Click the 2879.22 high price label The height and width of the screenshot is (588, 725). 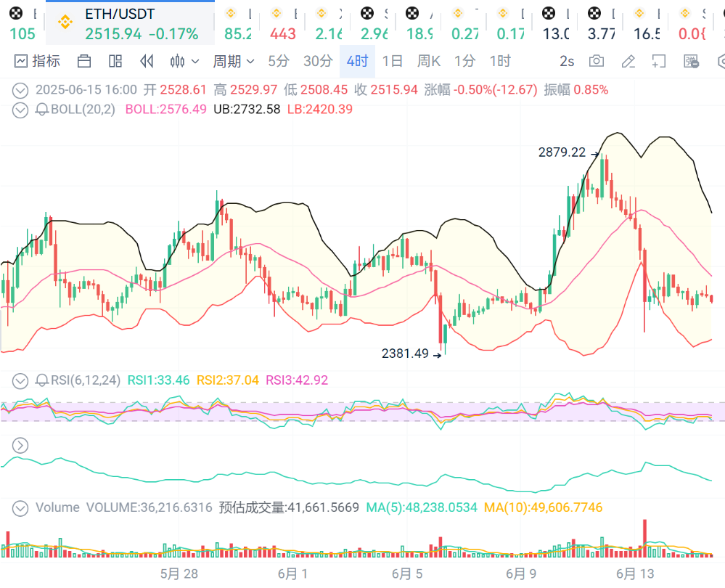(562, 152)
